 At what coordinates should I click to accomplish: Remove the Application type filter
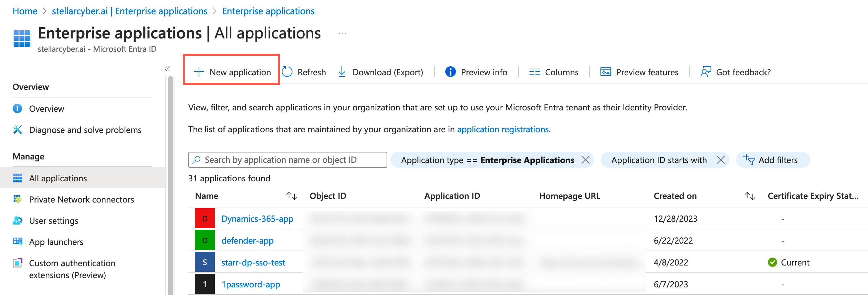tap(586, 160)
